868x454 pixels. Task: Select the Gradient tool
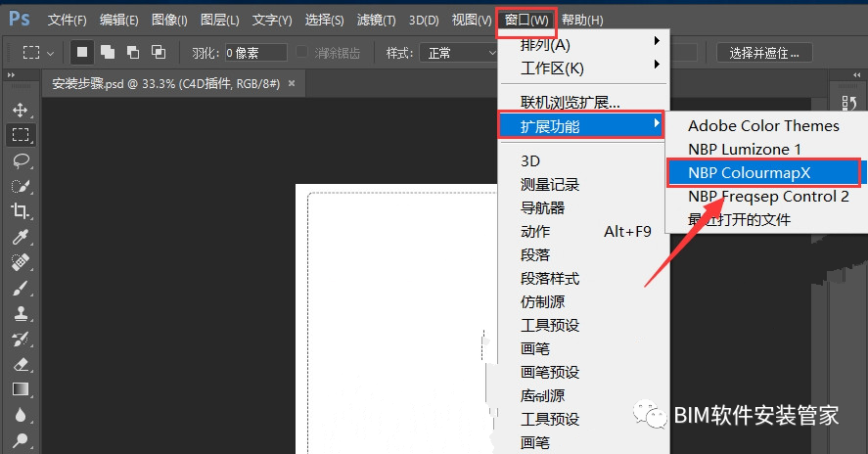click(21, 389)
